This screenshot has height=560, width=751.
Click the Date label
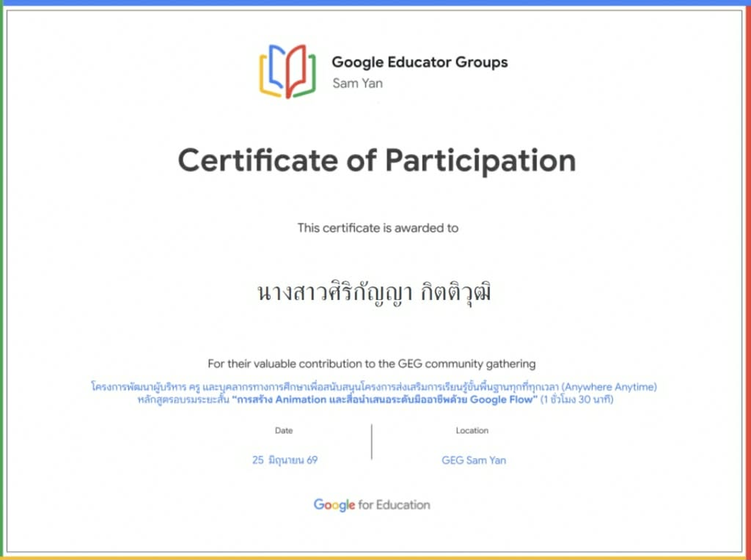[x=284, y=431]
